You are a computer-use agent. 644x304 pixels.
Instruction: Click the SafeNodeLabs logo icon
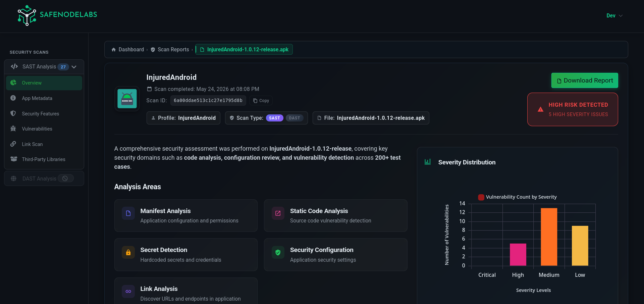point(27,15)
